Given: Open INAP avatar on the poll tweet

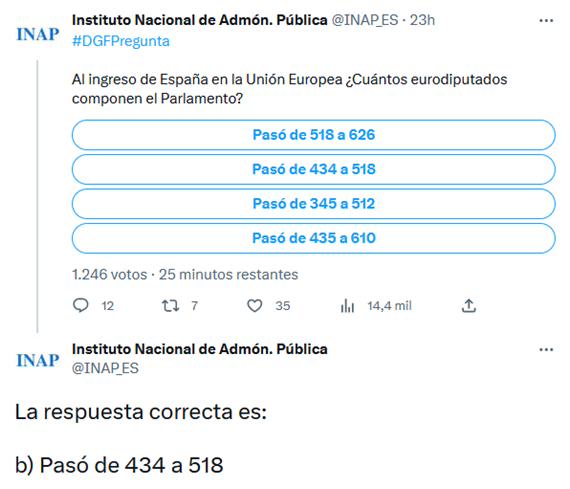Looking at the screenshot, I should click(x=38, y=34).
